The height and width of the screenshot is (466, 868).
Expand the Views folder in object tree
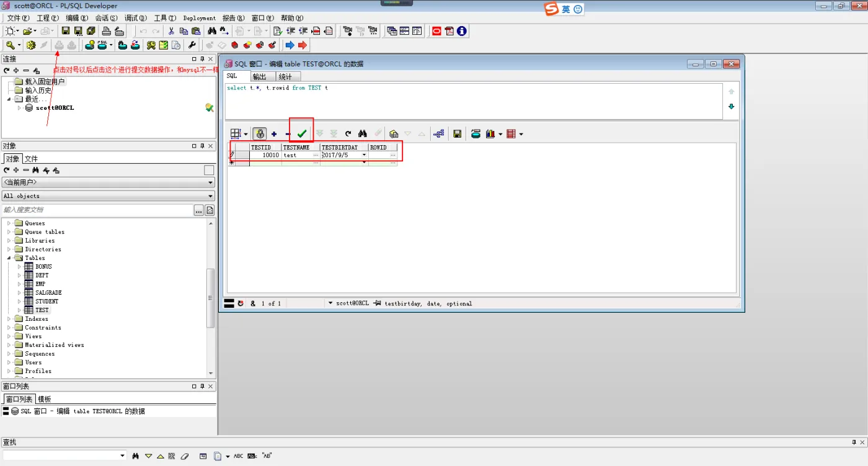(x=9, y=336)
